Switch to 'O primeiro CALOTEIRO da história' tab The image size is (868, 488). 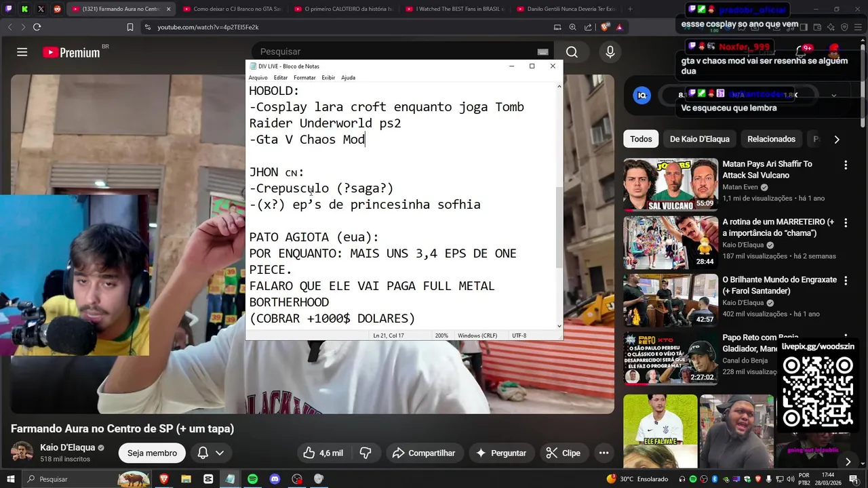coord(342,9)
